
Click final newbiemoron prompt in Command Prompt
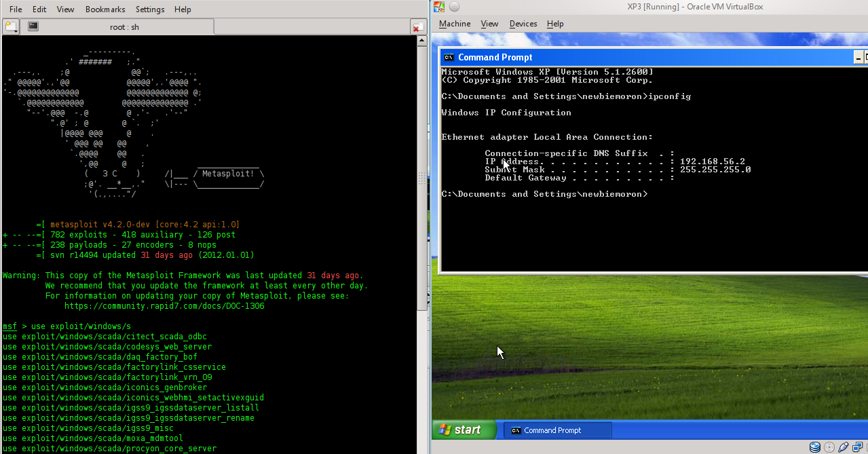tap(544, 194)
